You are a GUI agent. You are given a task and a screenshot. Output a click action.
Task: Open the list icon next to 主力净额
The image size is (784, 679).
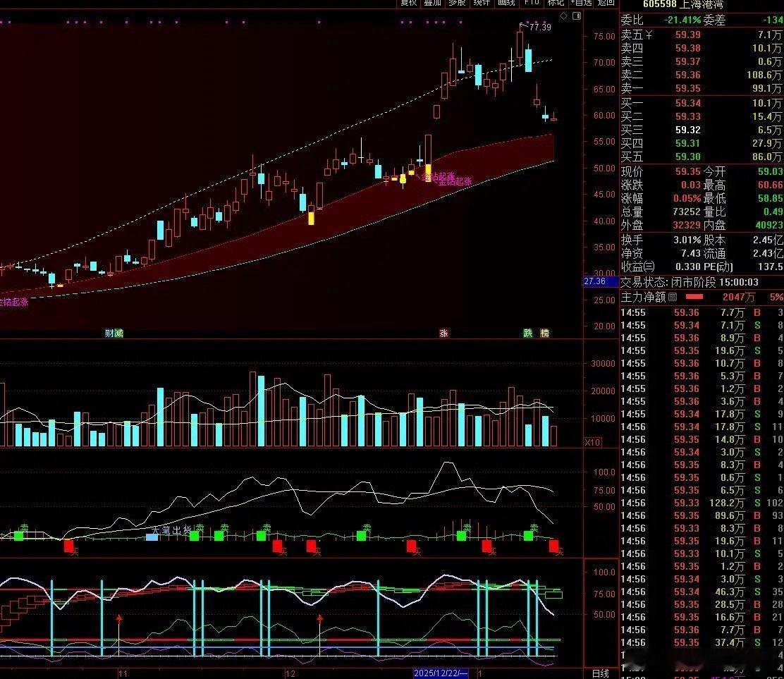[x=673, y=297]
